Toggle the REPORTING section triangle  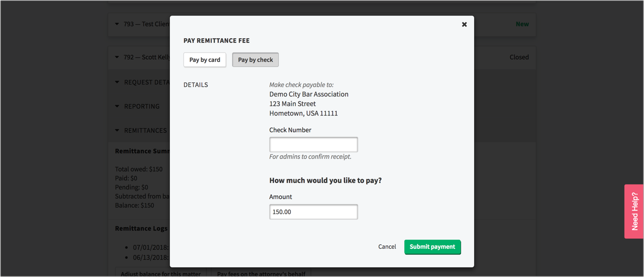(x=117, y=107)
